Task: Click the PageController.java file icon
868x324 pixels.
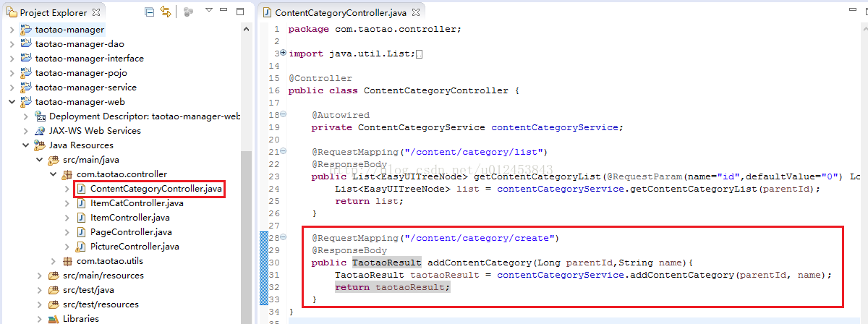Action: coord(82,232)
